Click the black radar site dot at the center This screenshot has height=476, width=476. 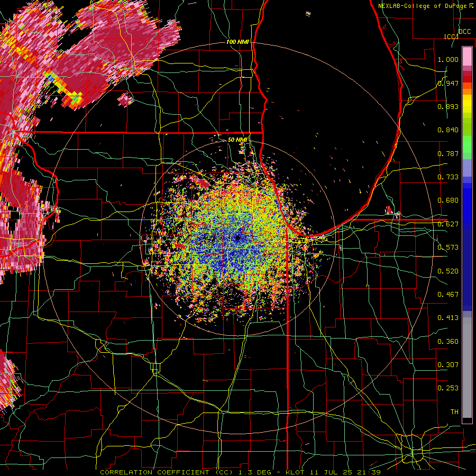pos(238,239)
